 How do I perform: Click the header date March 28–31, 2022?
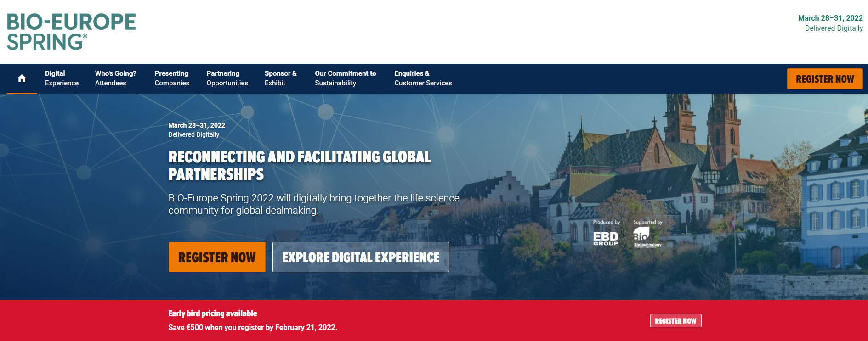point(830,18)
